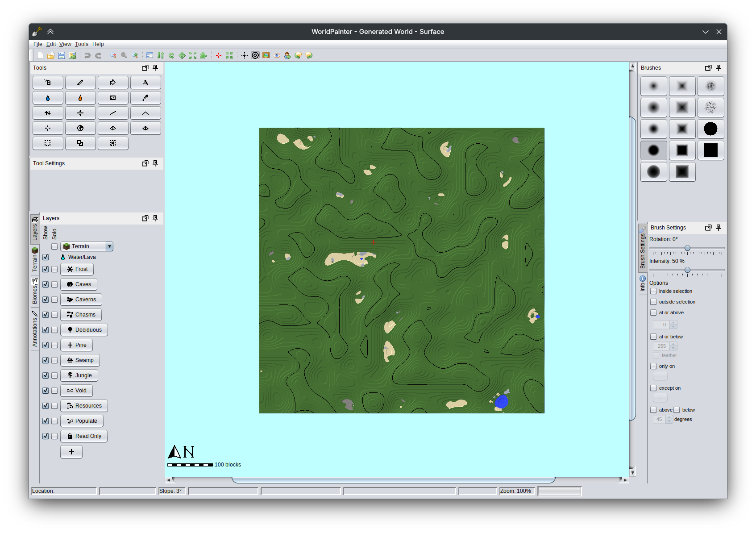Click the green rotate world icon
The width and height of the screenshot is (756, 533).
tap(171, 55)
